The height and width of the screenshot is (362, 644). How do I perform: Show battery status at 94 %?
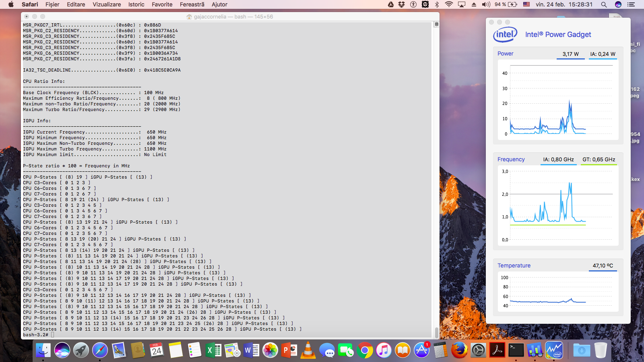(x=506, y=4)
